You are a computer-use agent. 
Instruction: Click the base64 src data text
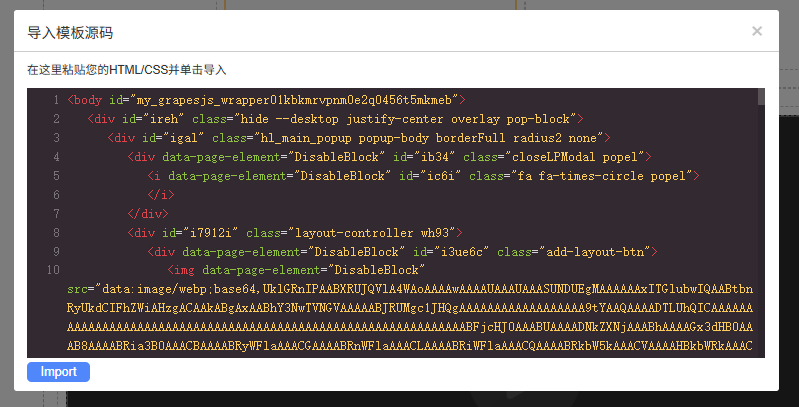coord(400,308)
